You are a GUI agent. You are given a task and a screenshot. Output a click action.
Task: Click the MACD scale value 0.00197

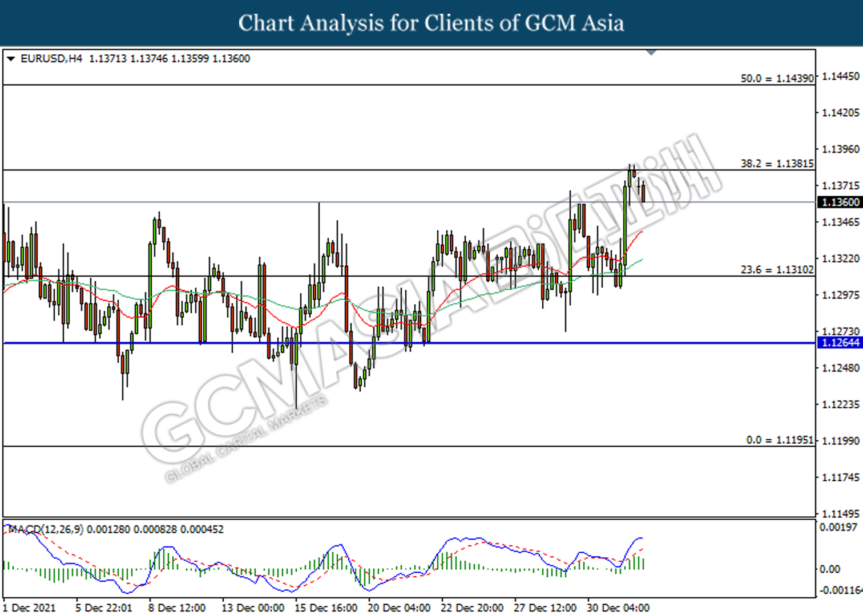coord(838,527)
